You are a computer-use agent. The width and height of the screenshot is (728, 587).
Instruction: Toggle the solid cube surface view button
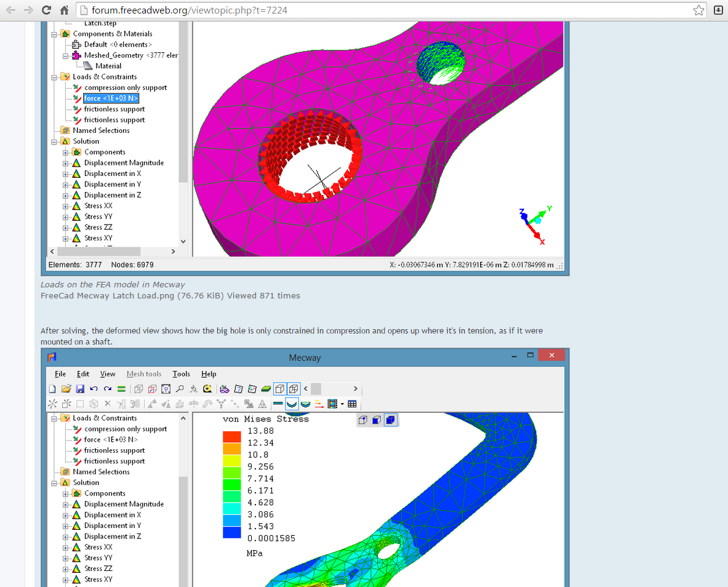pyautogui.click(x=280, y=389)
